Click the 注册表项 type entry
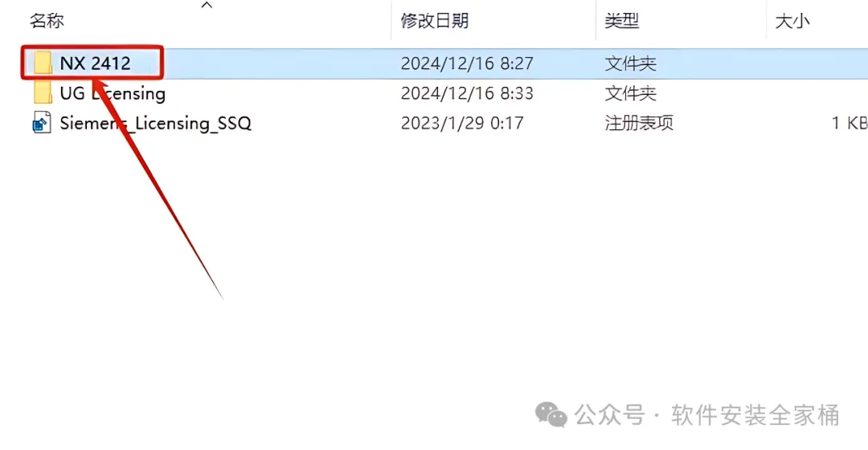This screenshot has width=868, height=450. click(639, 123)
